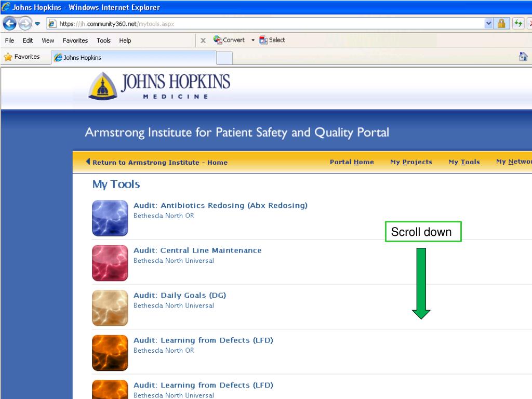The image size is (532, 399).
Task: Open the Tools menu
Action: point(103,41)
